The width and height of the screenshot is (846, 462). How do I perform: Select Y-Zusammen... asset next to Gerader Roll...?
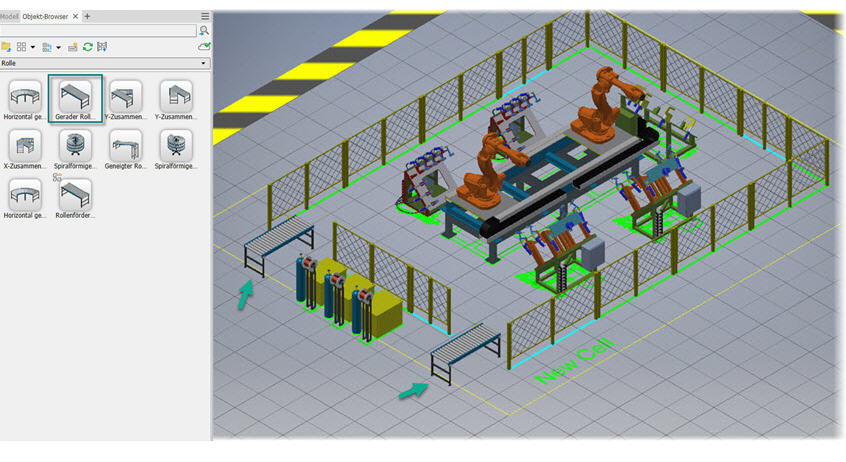tap(125, 100)
